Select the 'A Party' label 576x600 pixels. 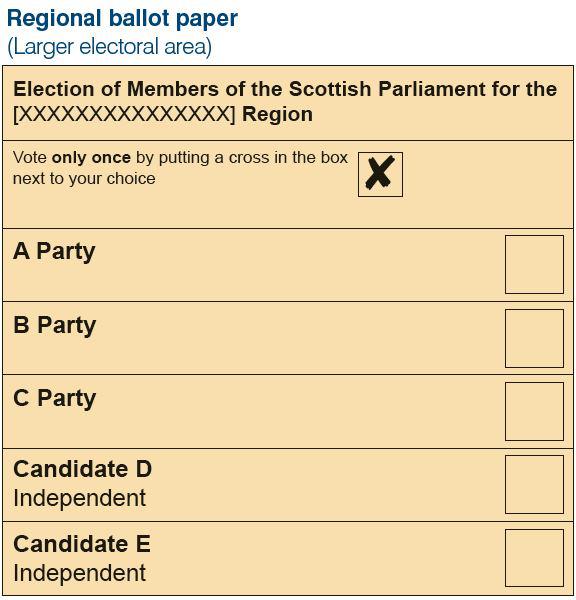coord(54,251)
